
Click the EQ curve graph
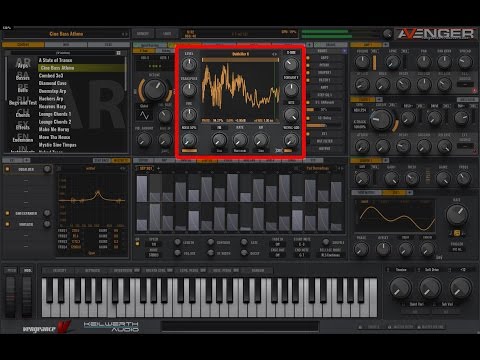[91, 200]
